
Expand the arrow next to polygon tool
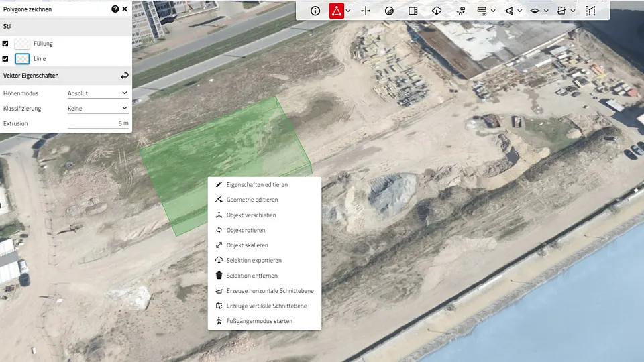(x=349, y=11)
